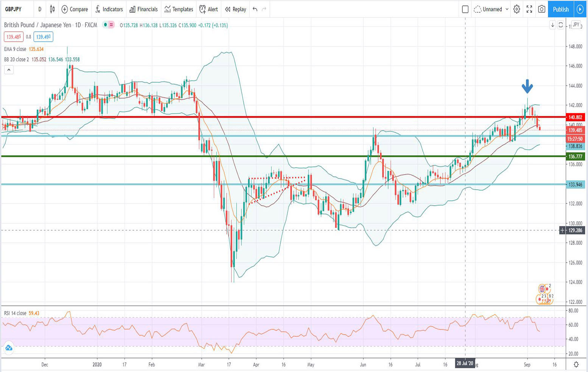588x372 pixels.
Task: Click the blue play button beside Publish
Action: 580,9
